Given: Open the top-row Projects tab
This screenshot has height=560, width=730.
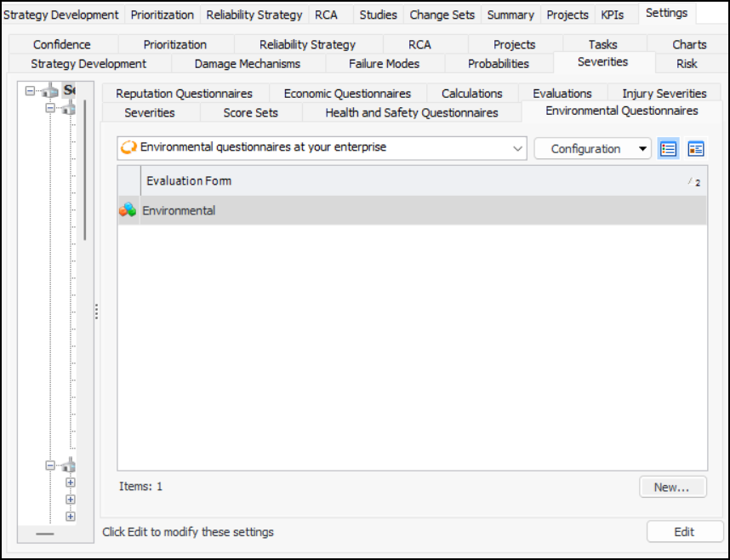Looking at the screenshot, I should pos(567,15).
